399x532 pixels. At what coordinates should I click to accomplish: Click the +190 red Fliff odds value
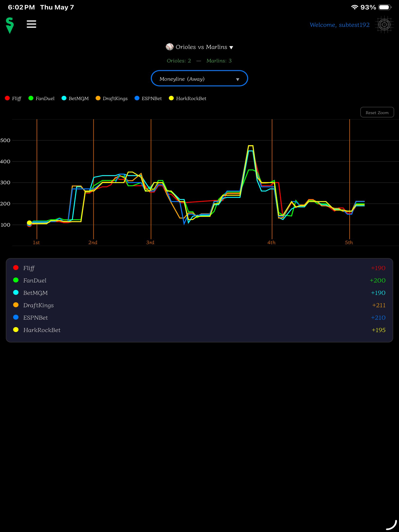click(x=378, y=268)
